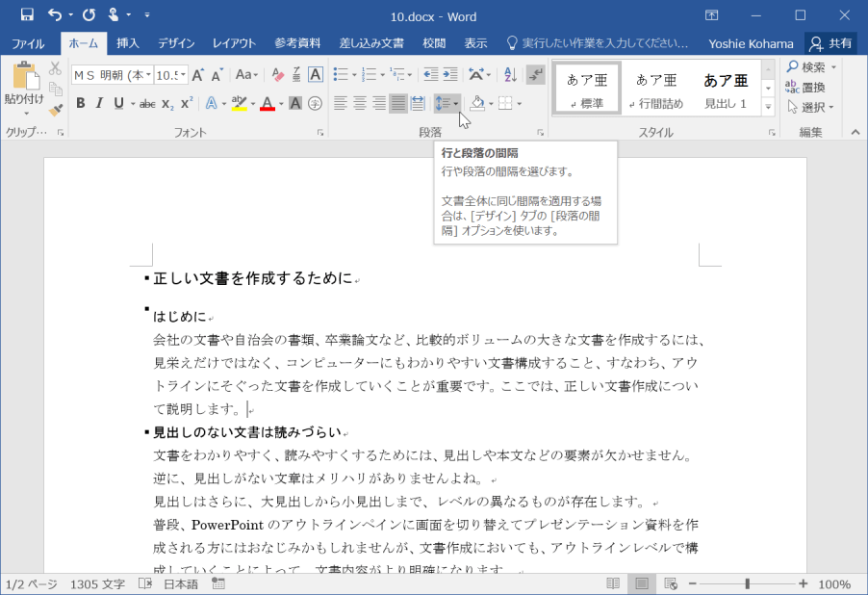Apply red font color
Viewport: 868px width, 595px height.
268,104
